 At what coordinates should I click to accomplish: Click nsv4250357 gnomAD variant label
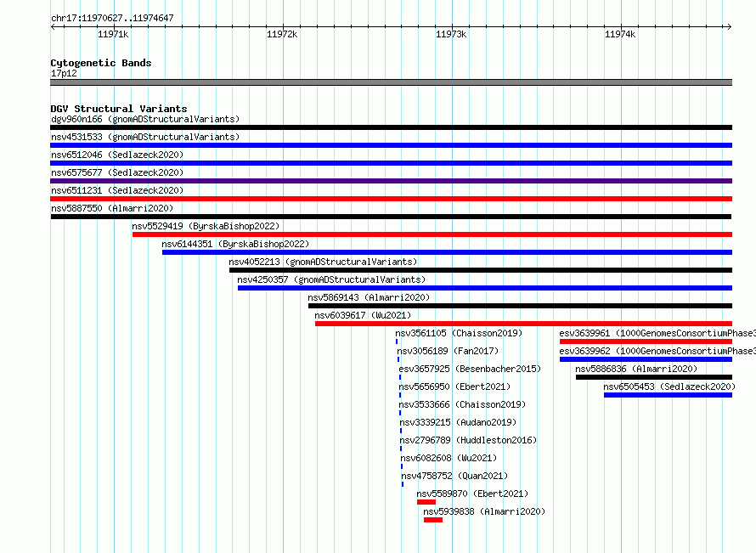331,279
